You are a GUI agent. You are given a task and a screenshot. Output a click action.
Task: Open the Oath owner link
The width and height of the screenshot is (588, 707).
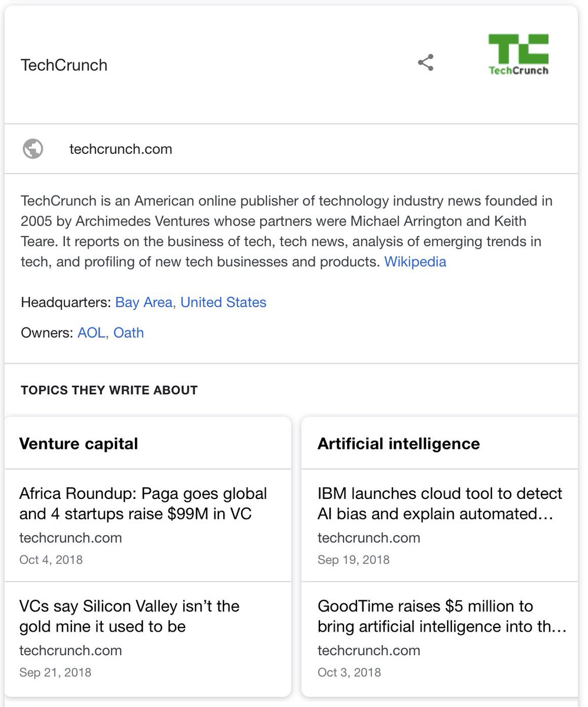click(x=128, y=333)
